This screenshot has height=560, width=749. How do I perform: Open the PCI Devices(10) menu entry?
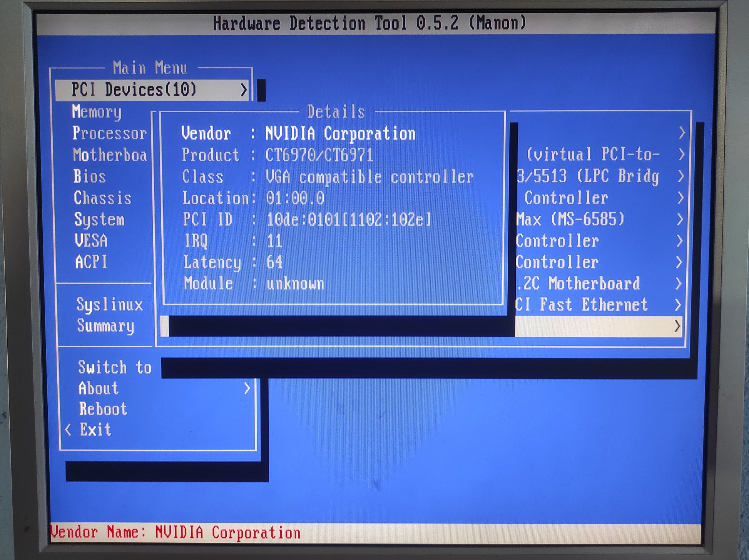point(134,90)
